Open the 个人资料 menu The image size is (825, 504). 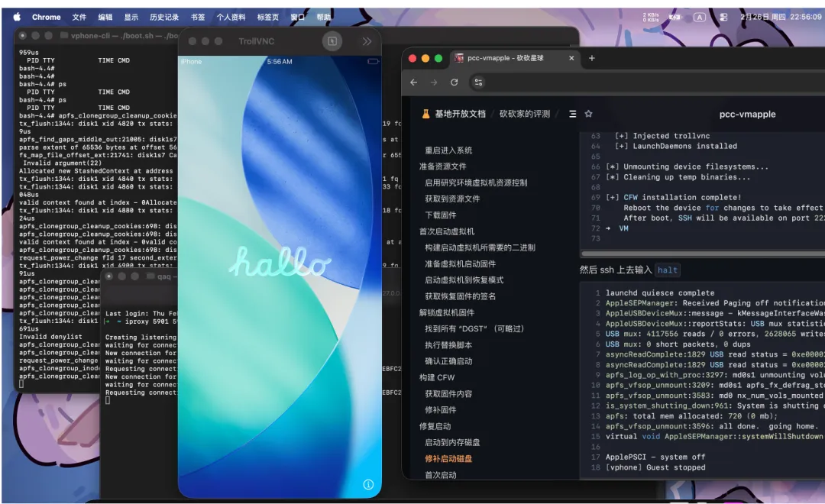coord(231,17)
